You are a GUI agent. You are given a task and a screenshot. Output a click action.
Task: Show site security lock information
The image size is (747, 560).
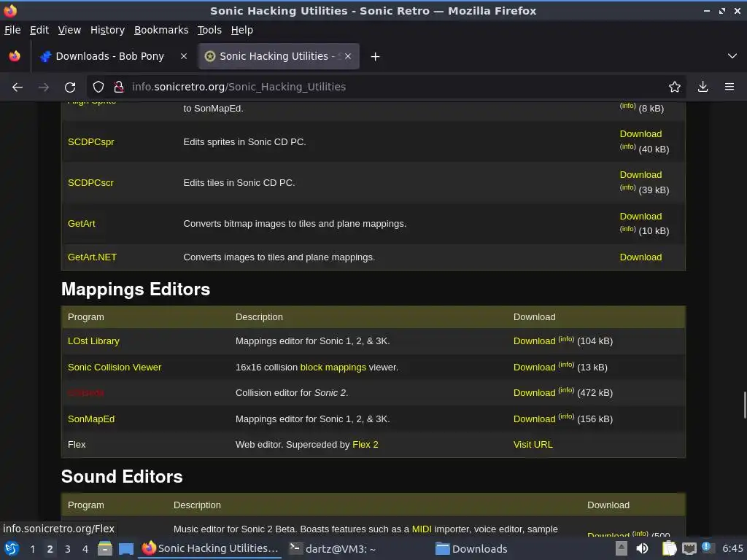point(119,87)
